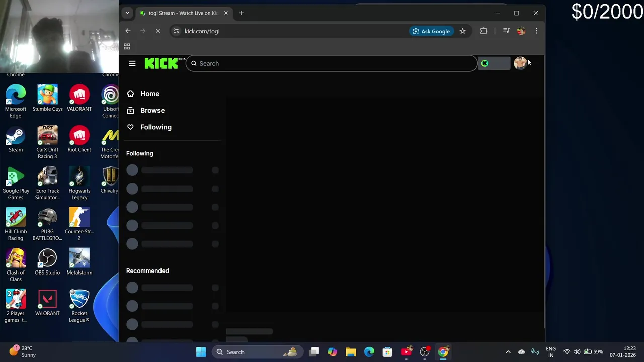Open Chrome tab search dropdown

pyautogui.click(x=127, y=13)
